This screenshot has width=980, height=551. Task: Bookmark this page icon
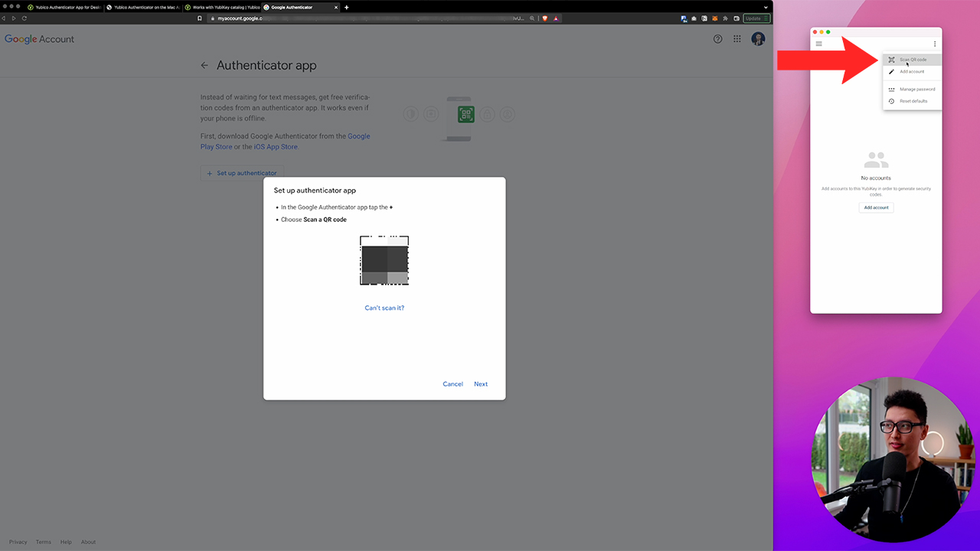[200, 18]
